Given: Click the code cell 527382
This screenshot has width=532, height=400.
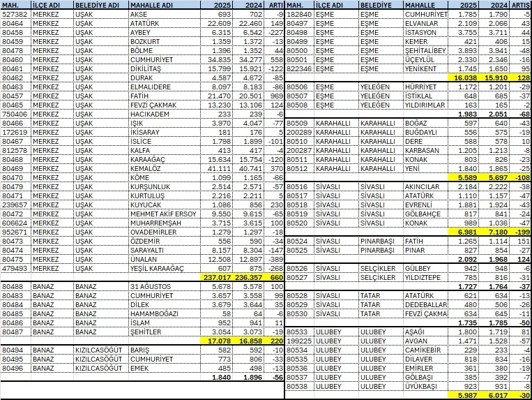Looking at the screenshot, I should (x=15, y=13).
